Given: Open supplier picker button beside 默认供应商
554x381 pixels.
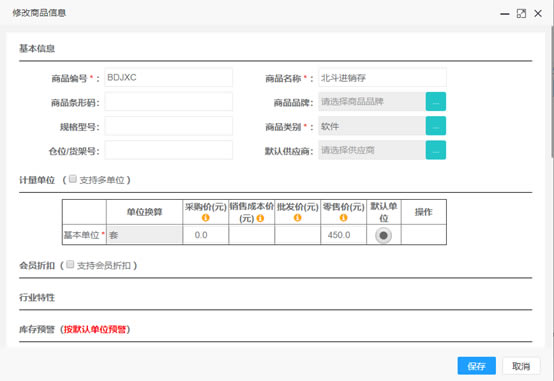Looking at the screenshot, I should 436,150.
